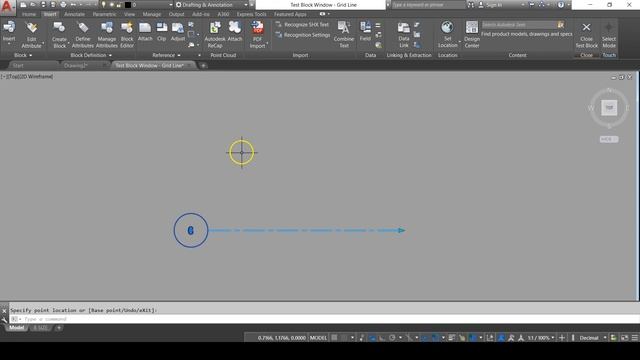Open Data Link manager
The image size is (640, 360).
pyautogui.click(x=404, y=34)
